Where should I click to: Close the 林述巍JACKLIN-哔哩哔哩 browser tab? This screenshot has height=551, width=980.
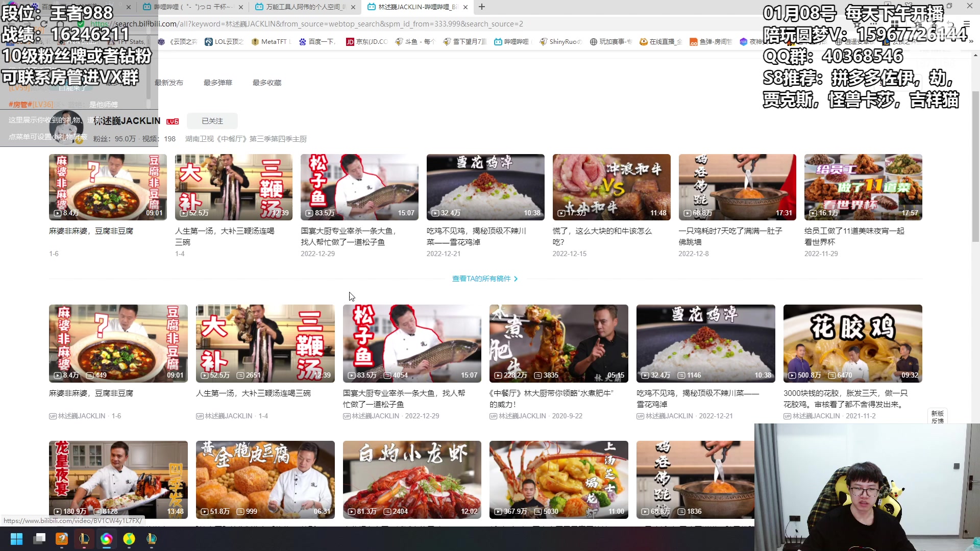point(465,7)
